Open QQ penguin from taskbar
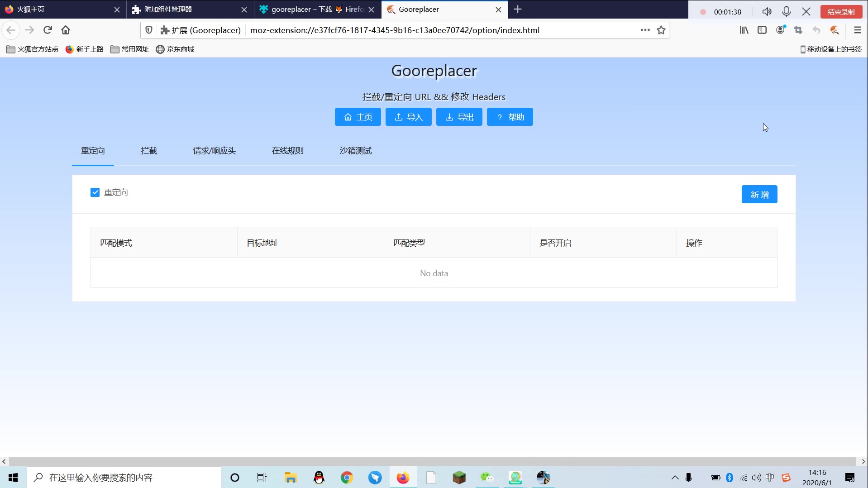Screen dimensions: 868x488 [x=319, y=478]
